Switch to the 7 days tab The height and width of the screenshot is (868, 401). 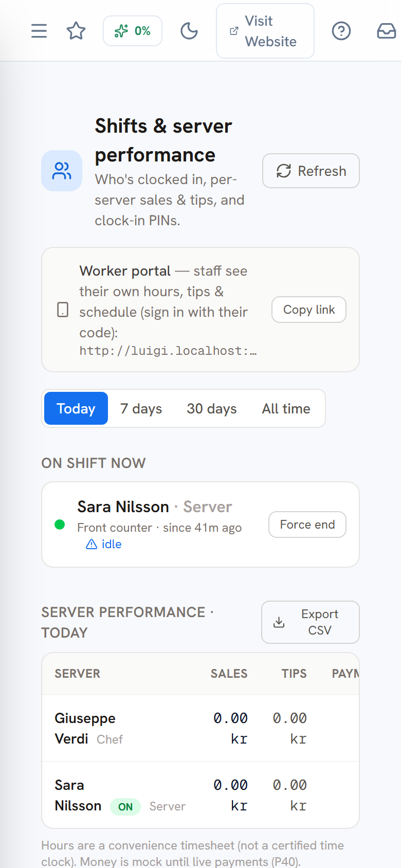click(141, 408)
